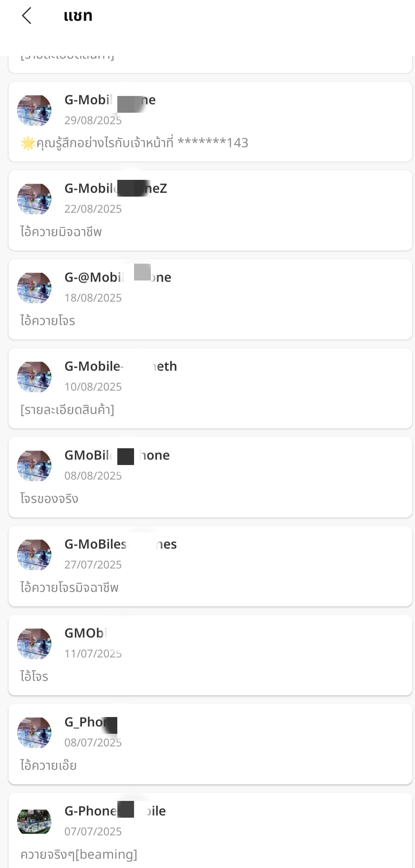Tap the star emoji in staff feedback message
This screenshot has height=868, width=415.
(x=28, y=143)
